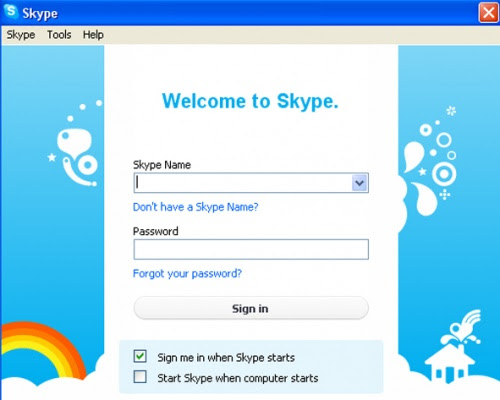Click the small white star on left
Viewport: 500px width, 400px height.
[x=51, y=157]
